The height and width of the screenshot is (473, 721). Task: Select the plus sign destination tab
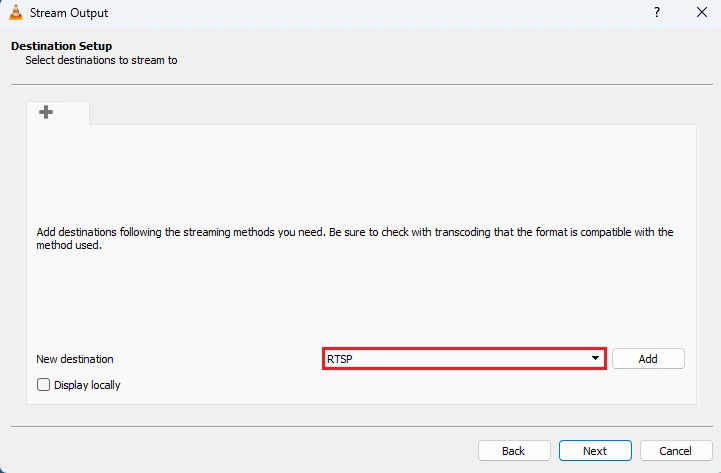[x=46, y=112]
